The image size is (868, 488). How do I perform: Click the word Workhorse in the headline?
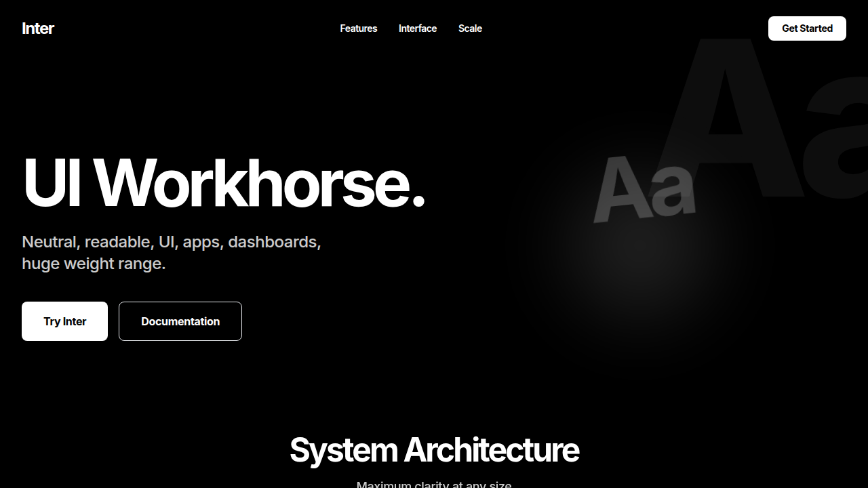click(251, 184)
